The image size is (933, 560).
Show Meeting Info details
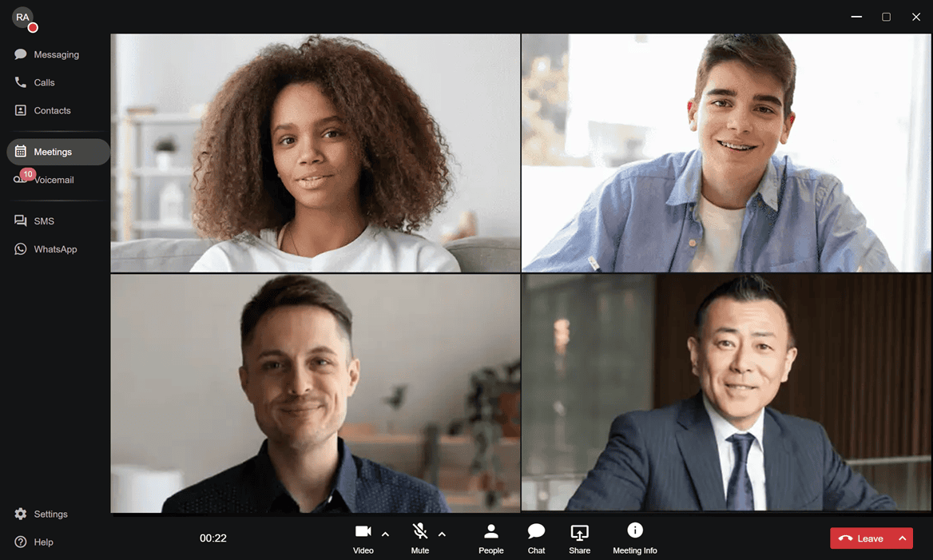pos(634,538)
